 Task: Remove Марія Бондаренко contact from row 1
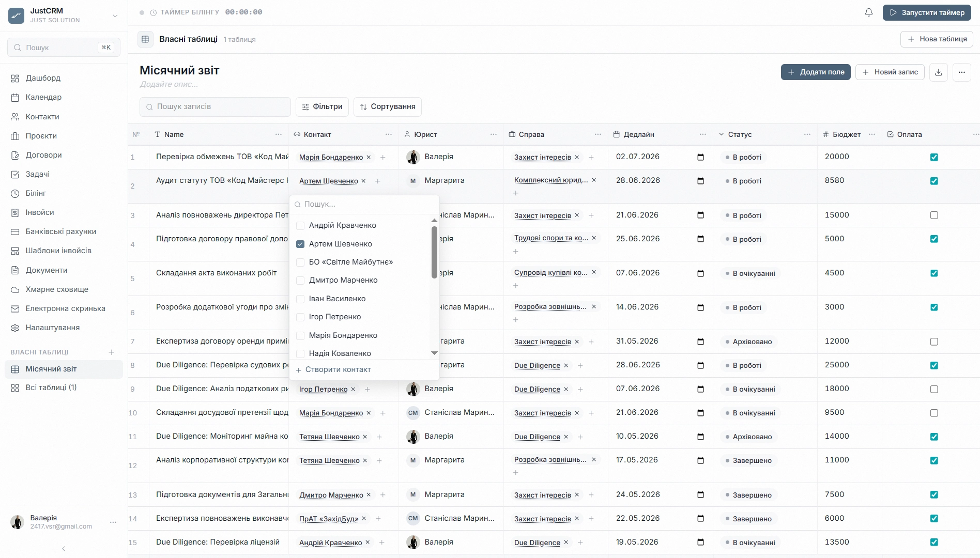369,157
